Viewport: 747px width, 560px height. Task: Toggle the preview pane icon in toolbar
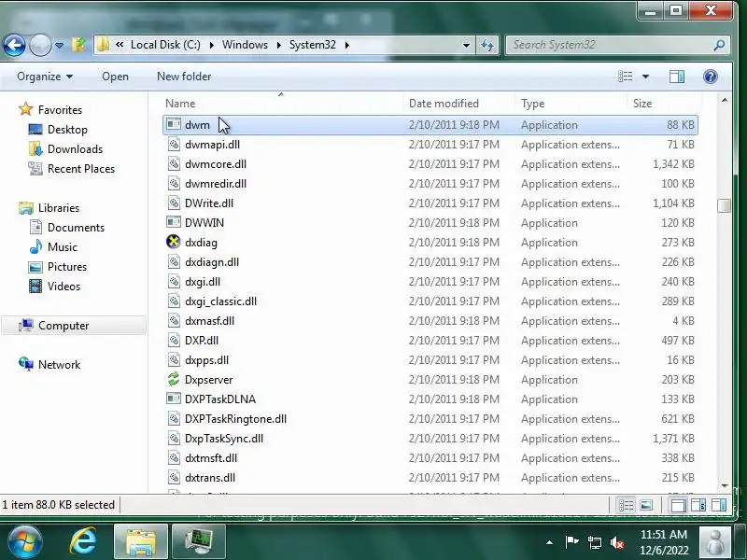click(676, 77)
